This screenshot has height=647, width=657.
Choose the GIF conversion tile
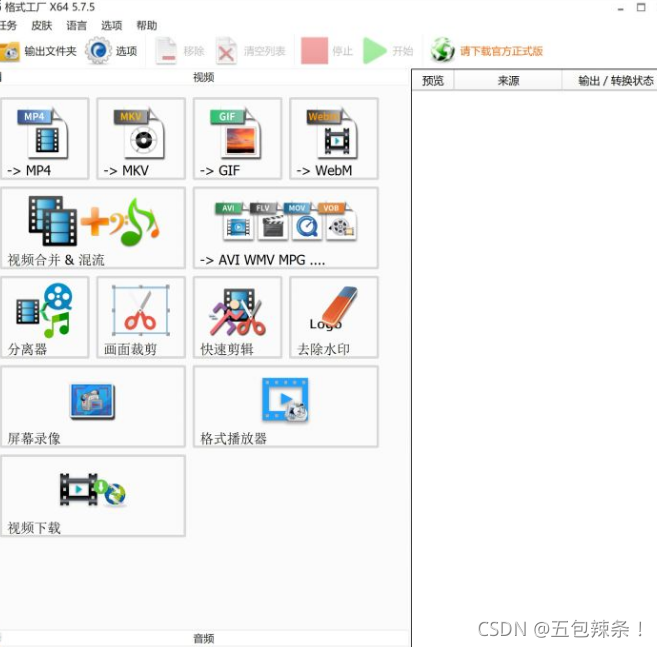pyautogui.click(x=237, y=140)
